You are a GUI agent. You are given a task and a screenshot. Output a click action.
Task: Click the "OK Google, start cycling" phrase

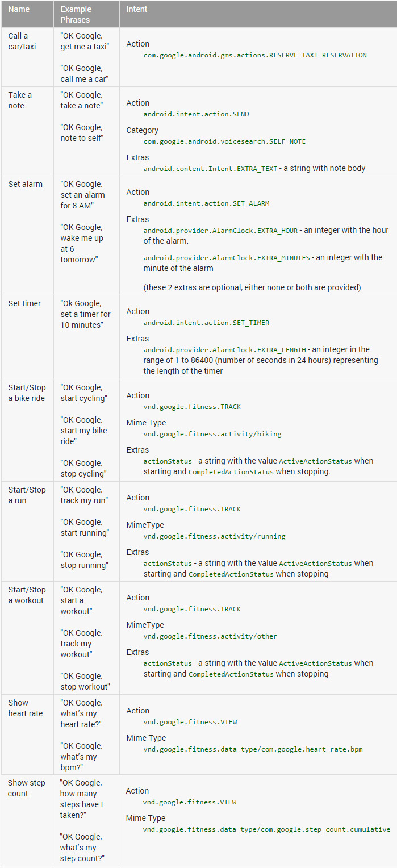coord(83,393)
